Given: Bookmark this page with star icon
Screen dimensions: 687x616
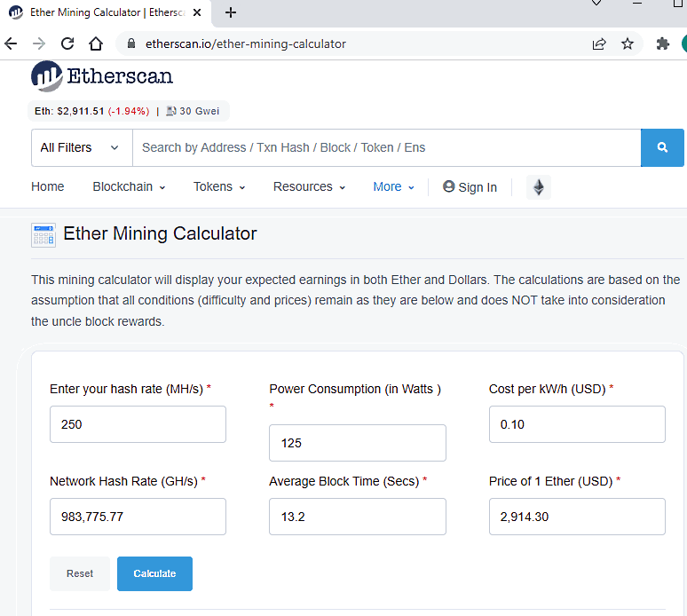Looking at the screenshot, I should 628,43.
